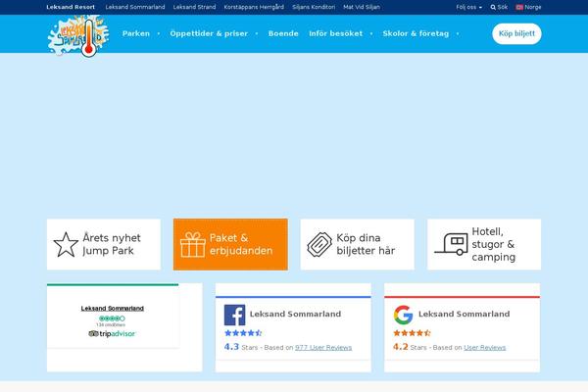Open the 977 User Reviews link
Screen dimensions: 588x392
point(323,348)
